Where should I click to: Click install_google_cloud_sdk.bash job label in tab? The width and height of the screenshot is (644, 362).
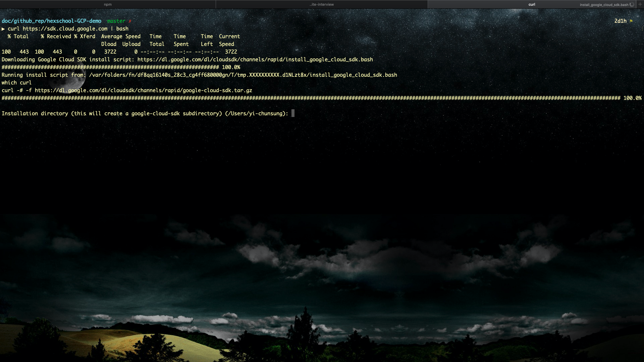(604, 5)
